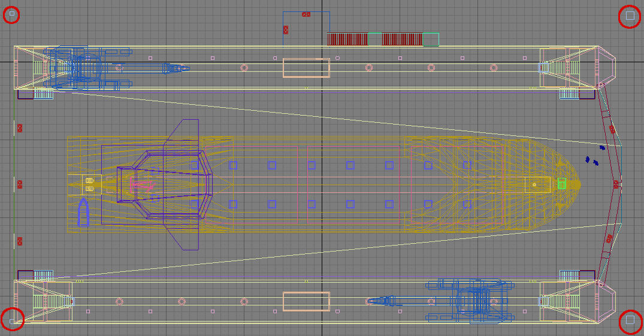Select the blue crane on the bottom pier

pyautogui.click(x=476, y=299)
